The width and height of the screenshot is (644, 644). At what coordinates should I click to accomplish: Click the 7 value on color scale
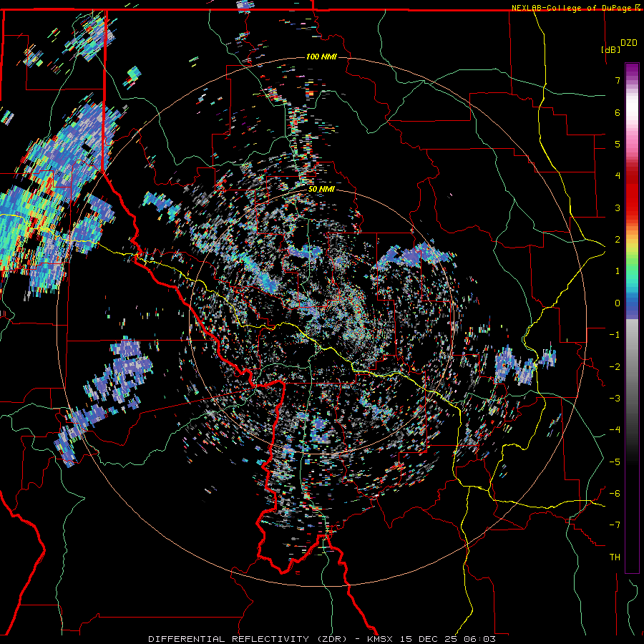pyautogui.click(x=618, y=80)
